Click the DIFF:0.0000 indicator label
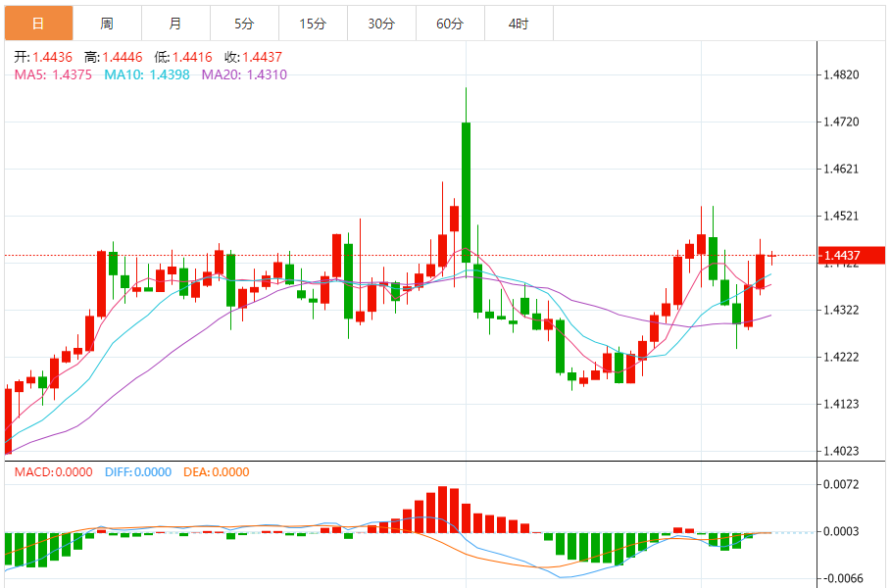 coord(138,472)
